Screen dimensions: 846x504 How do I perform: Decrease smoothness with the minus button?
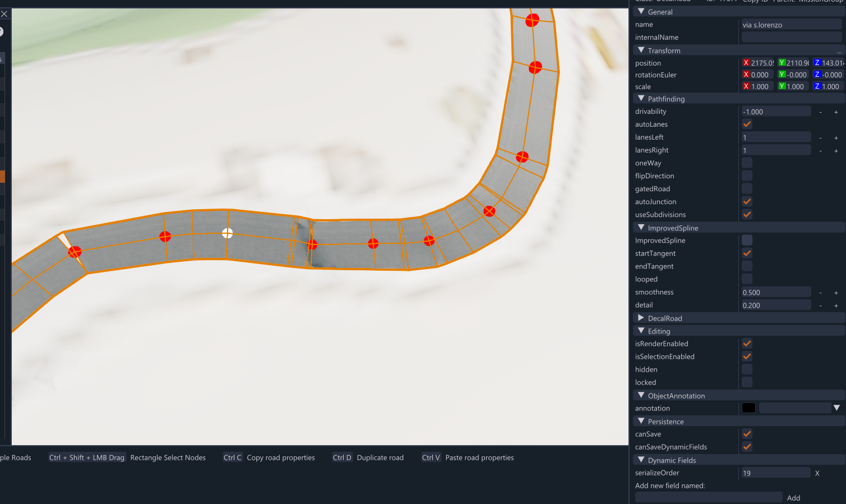[820, 293]
